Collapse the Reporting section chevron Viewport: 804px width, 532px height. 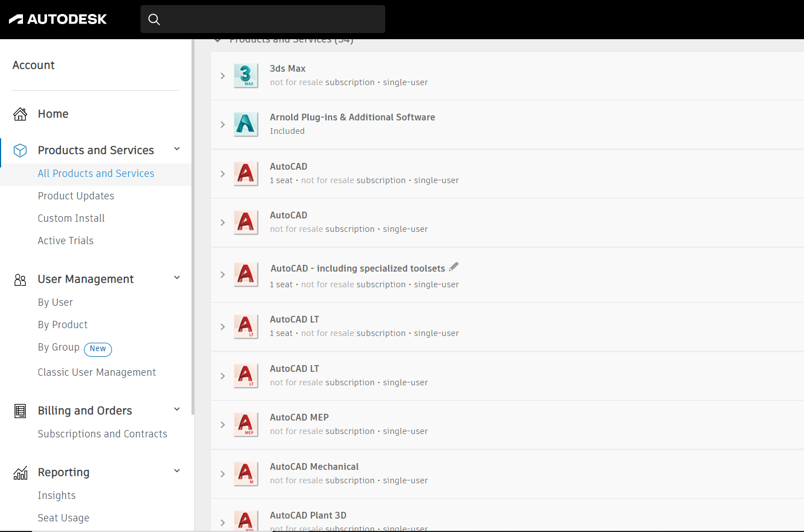[177, 471]
